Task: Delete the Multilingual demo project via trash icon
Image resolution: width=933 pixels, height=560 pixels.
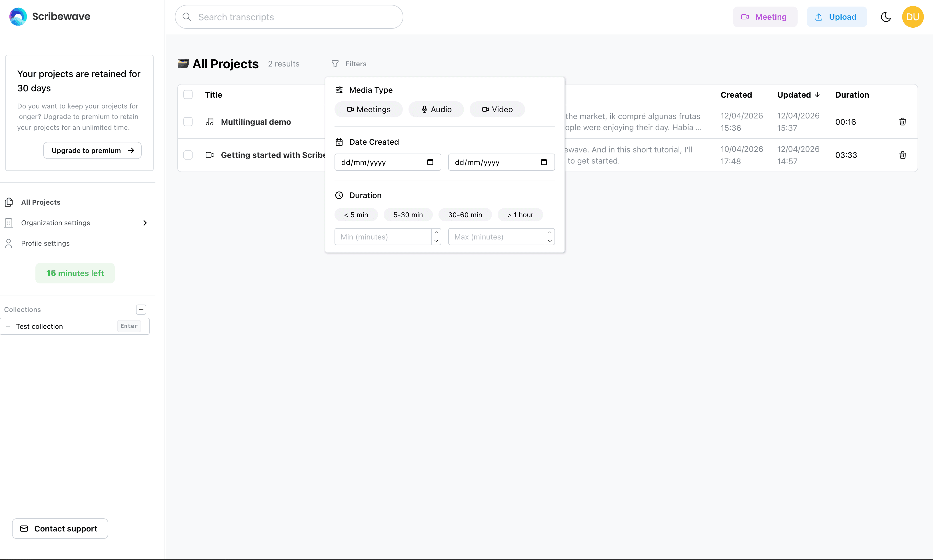Action: pyautogui.click(x=902, y=122)
